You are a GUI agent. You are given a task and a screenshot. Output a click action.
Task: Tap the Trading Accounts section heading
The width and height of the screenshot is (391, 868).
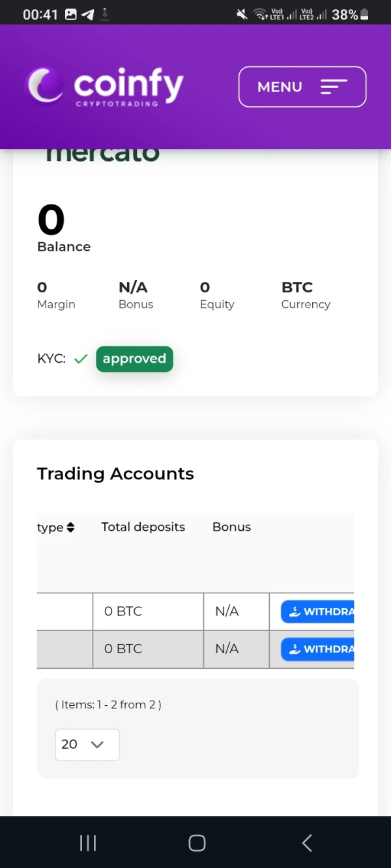tap(115, 473)
